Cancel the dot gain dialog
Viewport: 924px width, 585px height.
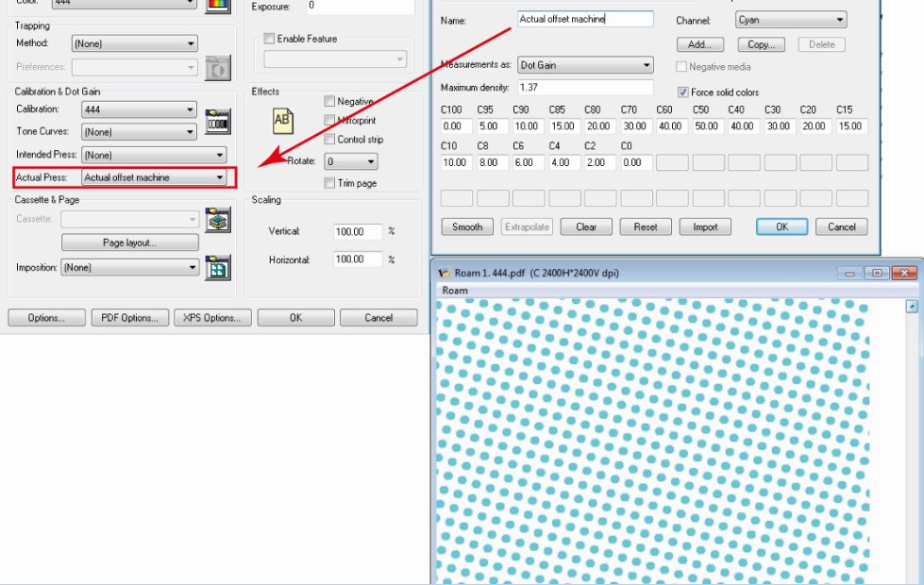[842, 226]
